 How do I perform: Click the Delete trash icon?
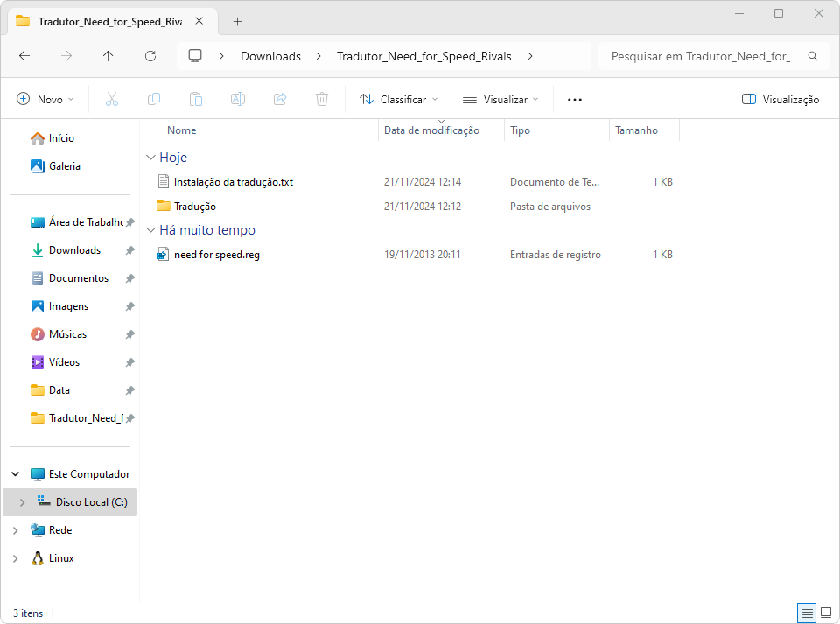tap(322, 99)
